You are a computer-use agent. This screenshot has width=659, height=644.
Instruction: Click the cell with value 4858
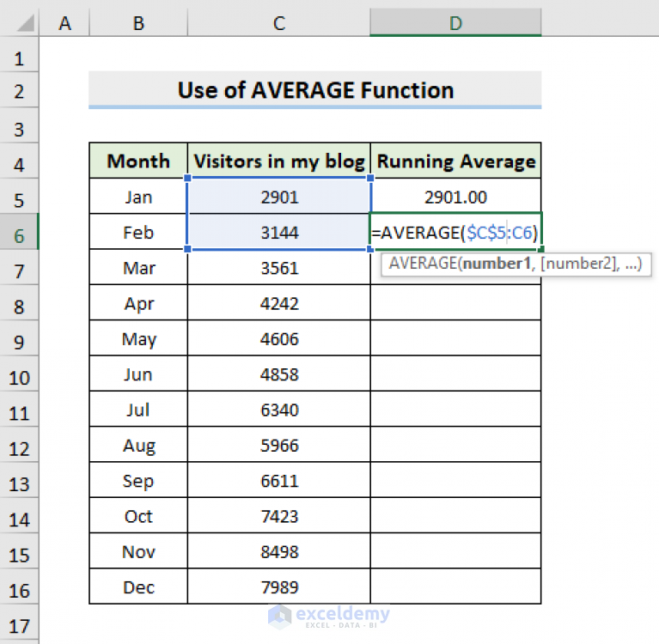pos(278,374)
